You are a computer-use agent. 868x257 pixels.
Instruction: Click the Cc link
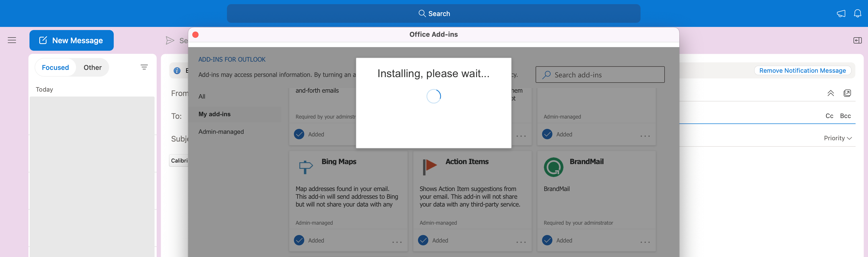point(829,116)
